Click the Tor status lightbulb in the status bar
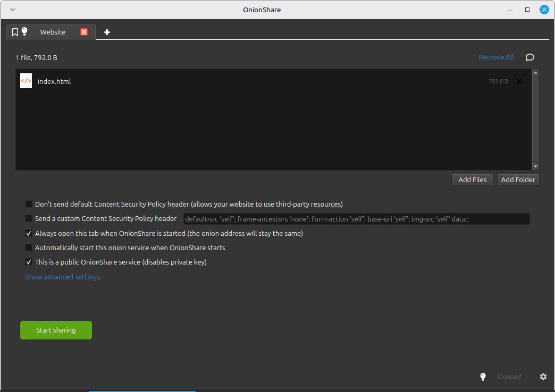Image resolution: width=555 pixels, height=392 pixels. 483,377
